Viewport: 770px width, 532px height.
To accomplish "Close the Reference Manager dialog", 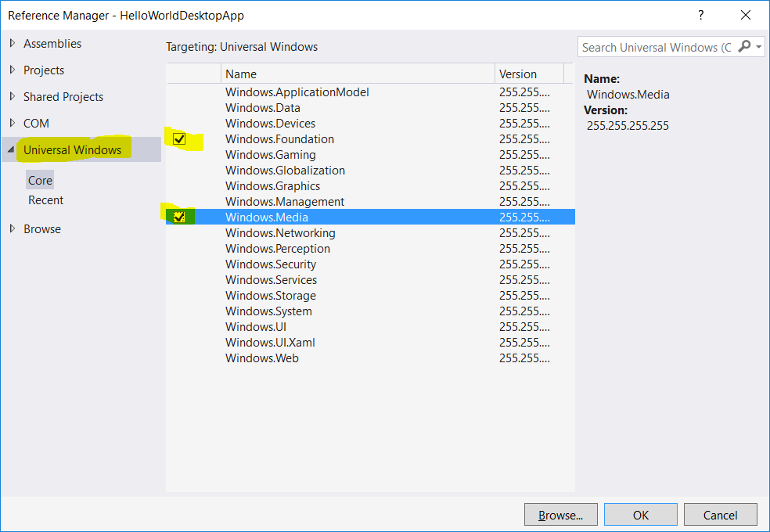I will (x=746, y=15).
